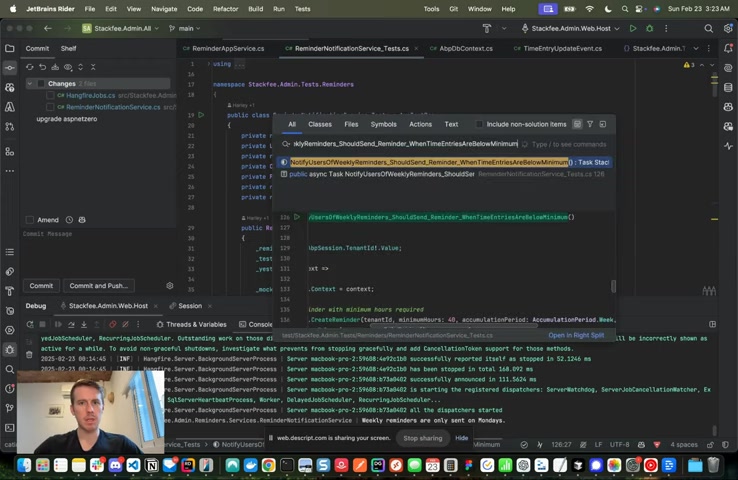Go to next highlighted warning arrow
The height and width of the screenshot is (480, 738).
pos(712,65)
